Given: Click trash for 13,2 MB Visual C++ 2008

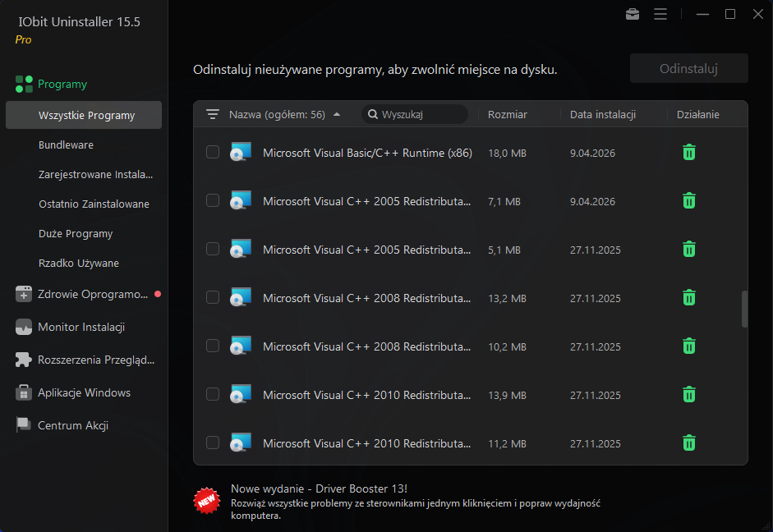Looking at the screenshot, I should coord(689,298).
